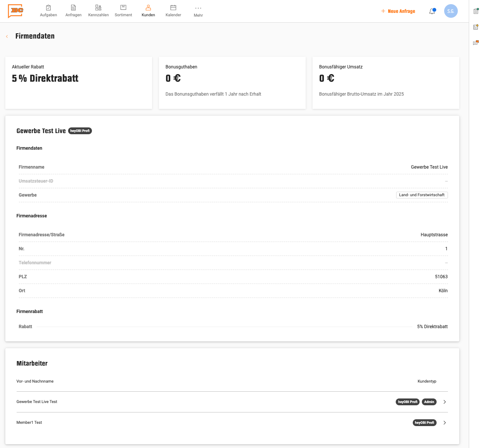Viewport: 482px width, 448px height.
Task: Click the Land- und Forstwirtschaft tag
Action: tap(422, 195)
